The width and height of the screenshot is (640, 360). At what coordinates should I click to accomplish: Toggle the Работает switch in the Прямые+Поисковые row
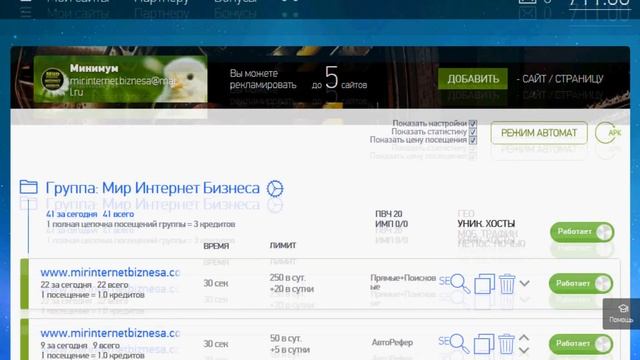pyautogui.click(x=581, y=284)
